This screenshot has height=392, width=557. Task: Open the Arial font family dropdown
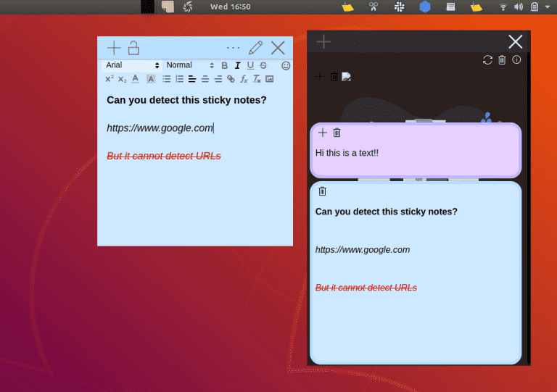132,65
